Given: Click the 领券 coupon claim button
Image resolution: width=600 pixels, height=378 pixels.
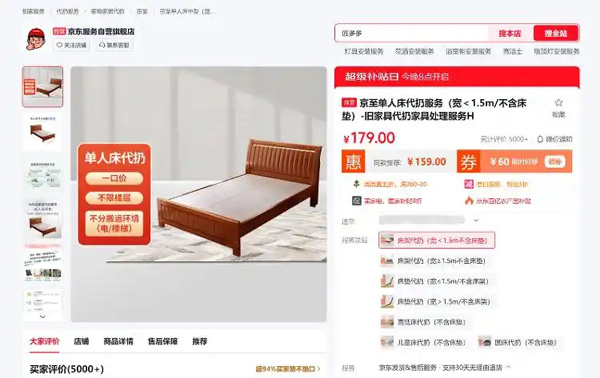Looking at the screenshot, I should click(x=555, y=161).
